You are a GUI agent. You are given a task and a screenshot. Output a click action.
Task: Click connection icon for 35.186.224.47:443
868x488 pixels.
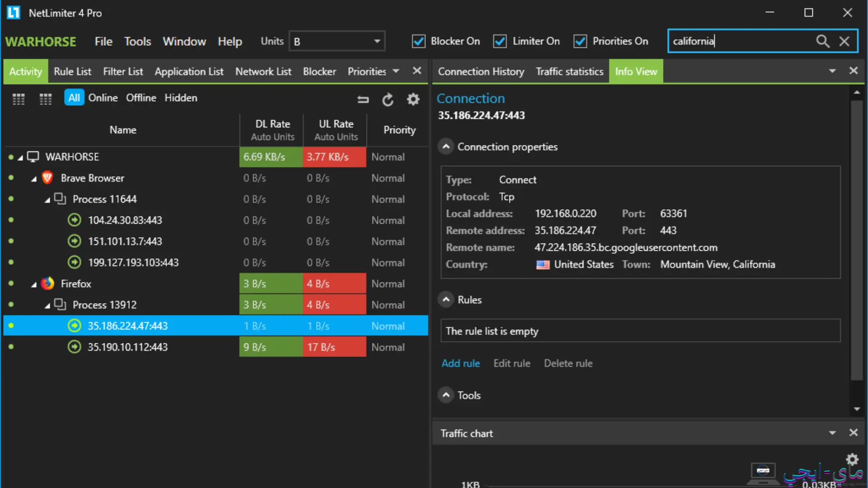coord(74,325)
